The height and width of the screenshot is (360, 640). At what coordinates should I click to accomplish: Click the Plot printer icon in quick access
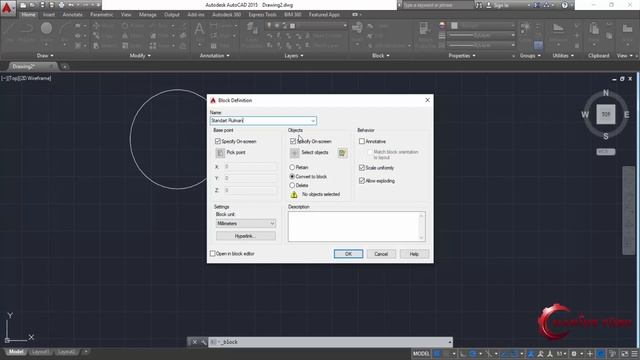(x=61, y=5)
